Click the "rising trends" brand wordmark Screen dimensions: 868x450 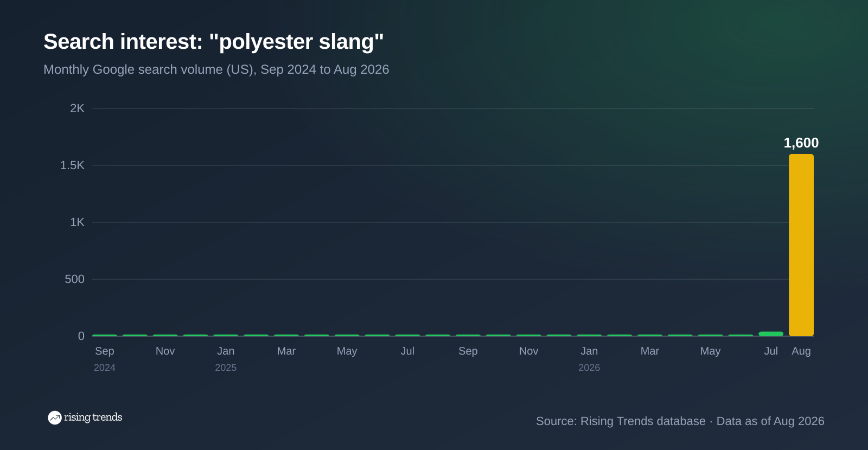(93, 417)
